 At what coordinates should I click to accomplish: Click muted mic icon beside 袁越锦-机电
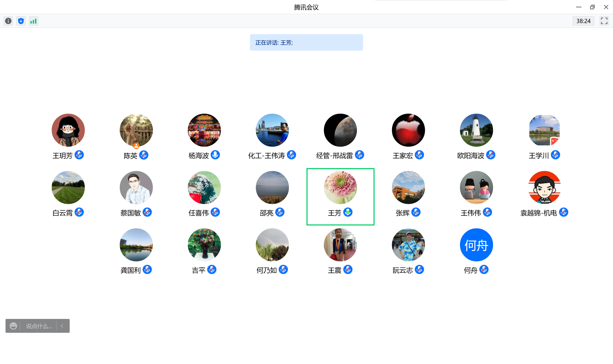click(x=564, y=212)
